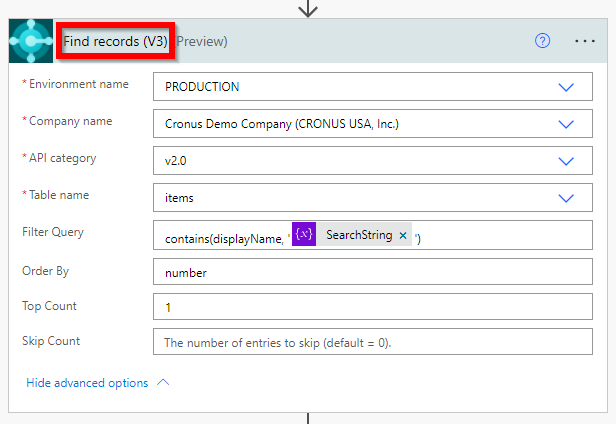Click the Skip Count label
This screenshot has width=616, height=424.
point(51,341)
